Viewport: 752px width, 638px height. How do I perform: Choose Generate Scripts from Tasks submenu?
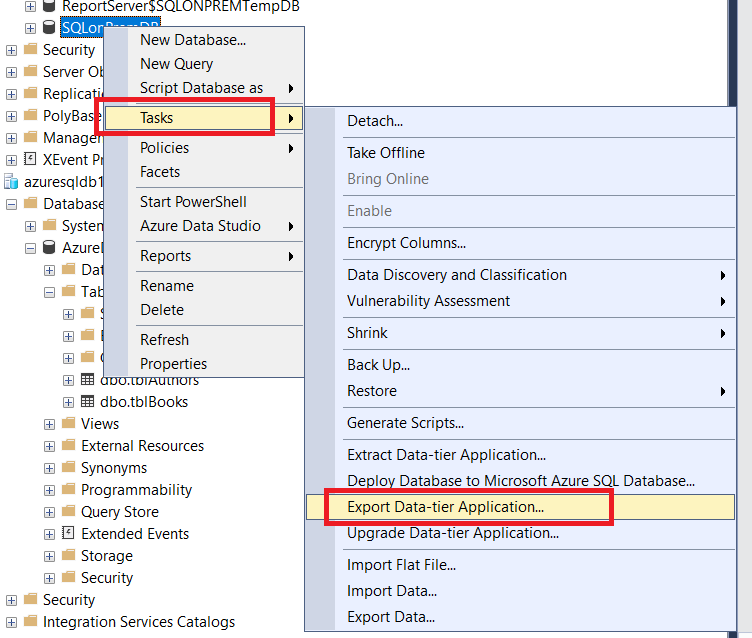(405, 423)
